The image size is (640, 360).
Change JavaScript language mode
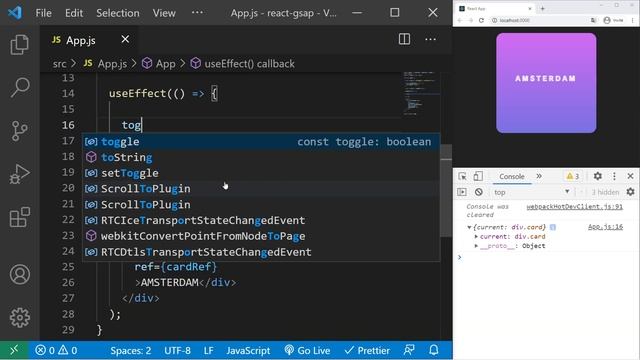(248, 350)
